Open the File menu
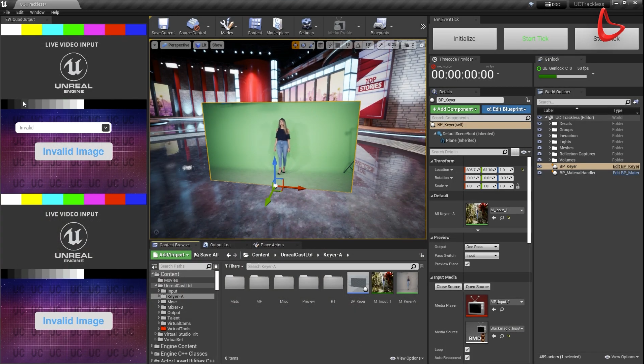 pos(6,12)
